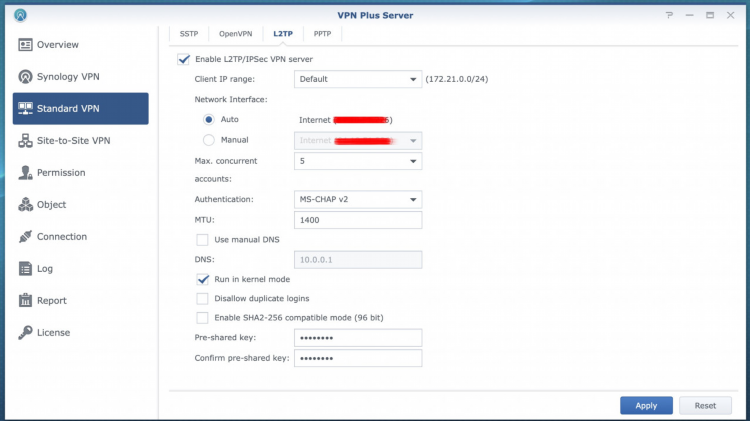Open the Client IP range dropdown
This screenshot has height=421, width=750.
coord(358,79)
